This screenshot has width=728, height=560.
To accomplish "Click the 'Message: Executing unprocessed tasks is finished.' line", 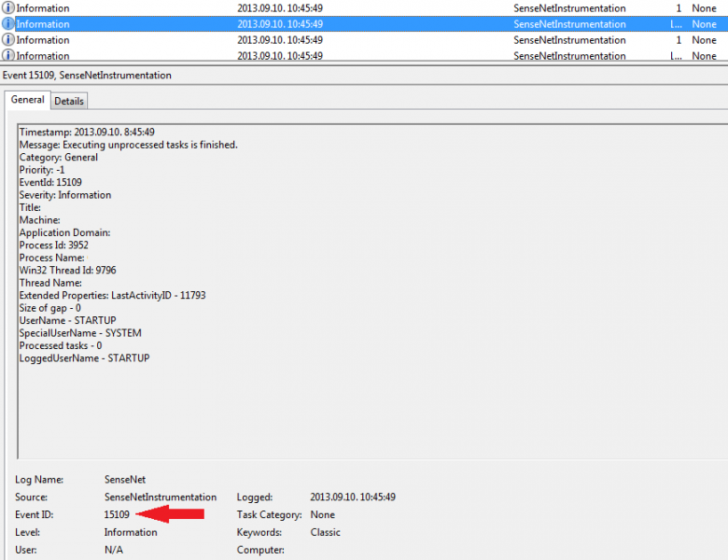I will [128, 145].
